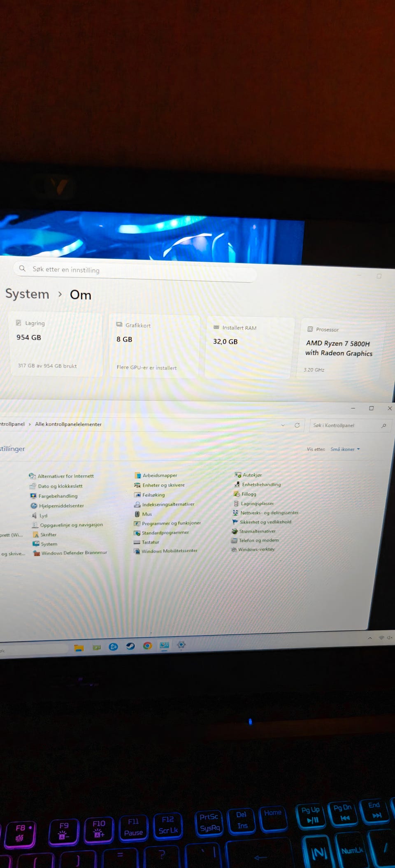395x868 pixels.
Task: Refresh the Control Panel view
Action: pos(297,425)
